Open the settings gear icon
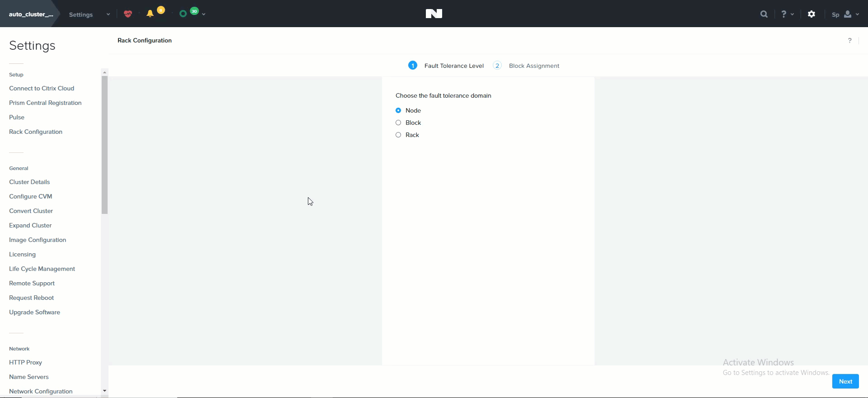 coord(811,14)
